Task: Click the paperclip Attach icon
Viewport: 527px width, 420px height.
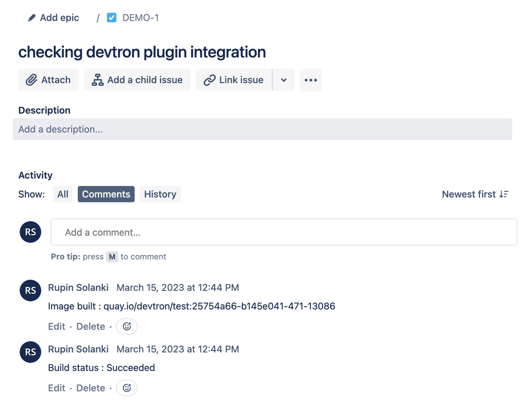Action: click(x=31, y=80)
